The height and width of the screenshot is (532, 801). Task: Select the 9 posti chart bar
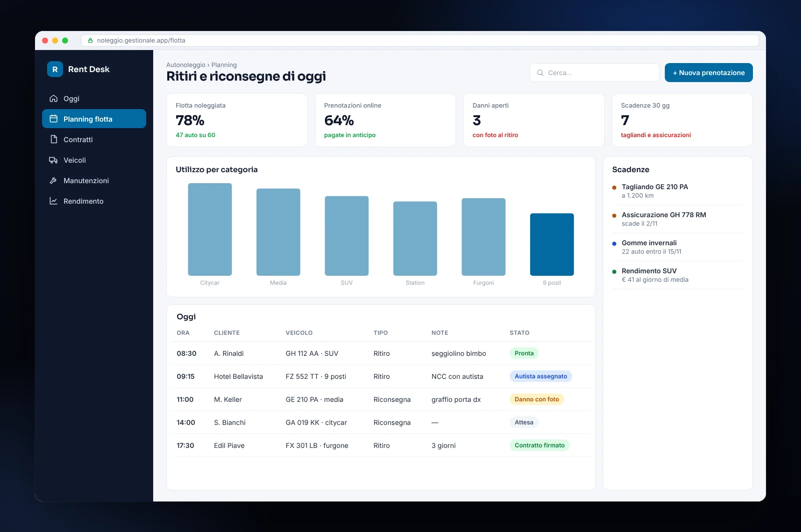point(552,245)
